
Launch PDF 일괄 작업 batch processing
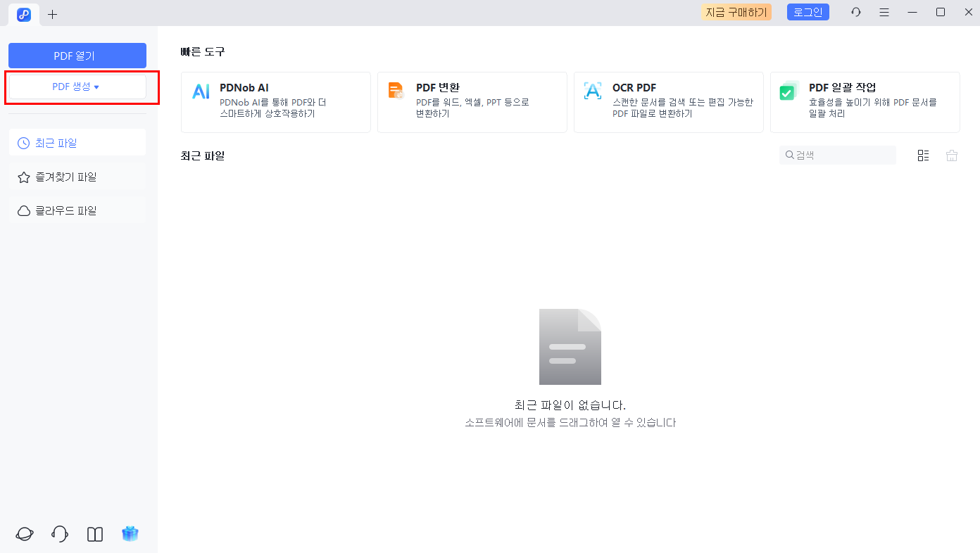[x=865, y=102]
